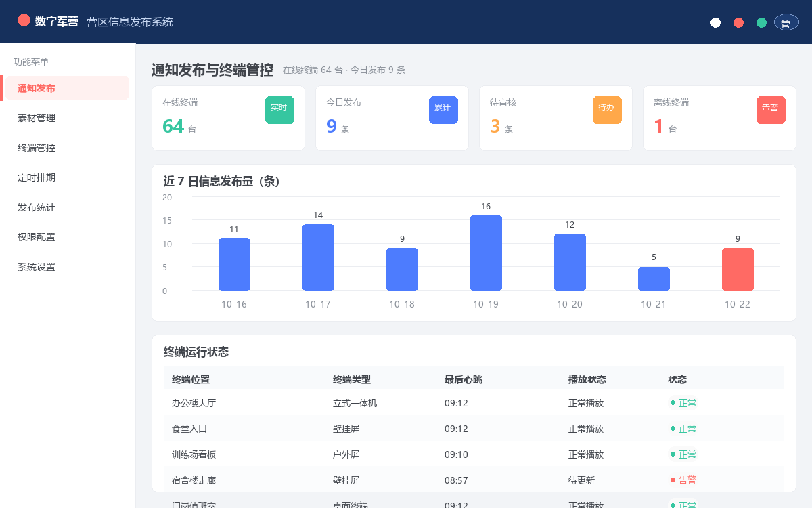Click the 10-18 bar in chart
812x508 pixels.
coord(402,269)
